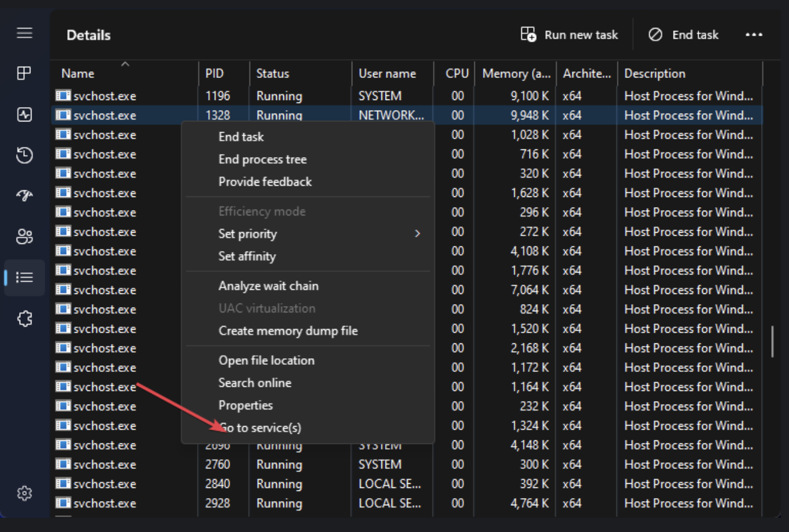Click svchost.exe icon in PID 2928 row
The image size is (789, 532).
coord(63,503)
